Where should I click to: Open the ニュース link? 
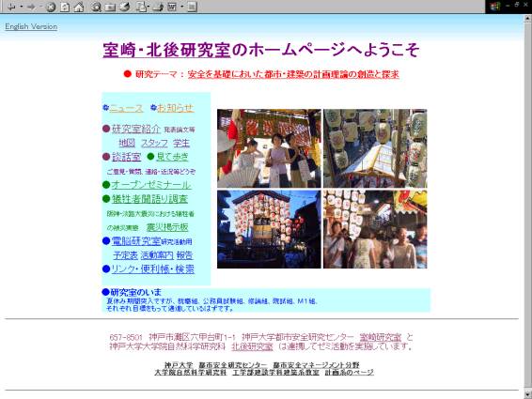click(127, 108)
